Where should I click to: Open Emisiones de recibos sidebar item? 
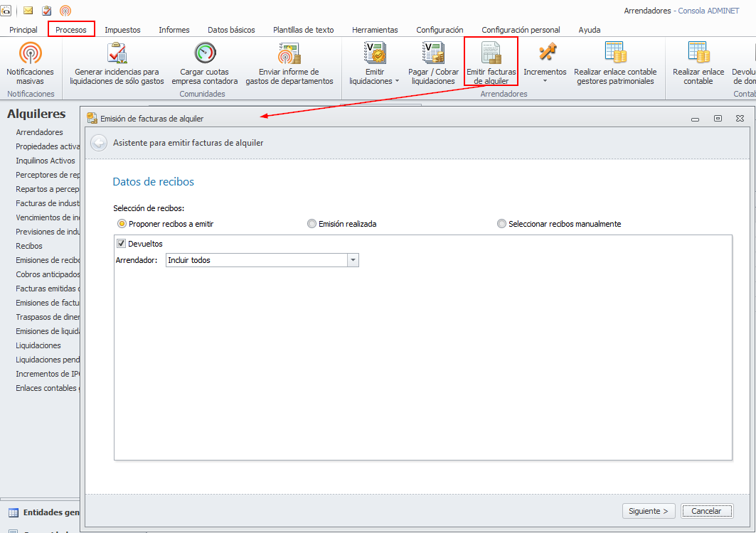[48, 260]
